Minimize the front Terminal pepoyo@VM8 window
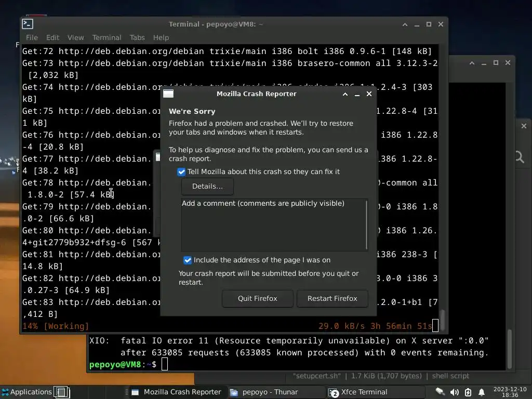Viewport: 532px width, 399px height. click(417, 24)
